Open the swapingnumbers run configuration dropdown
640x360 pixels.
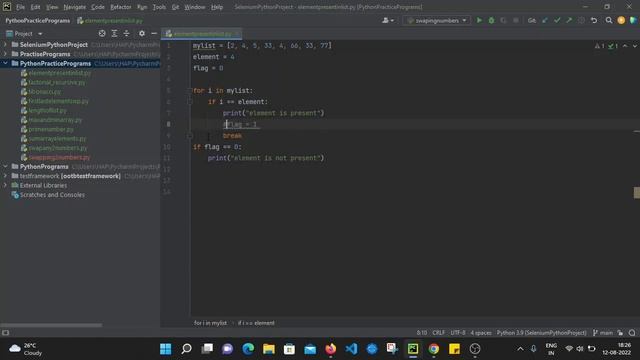point(436,20)
